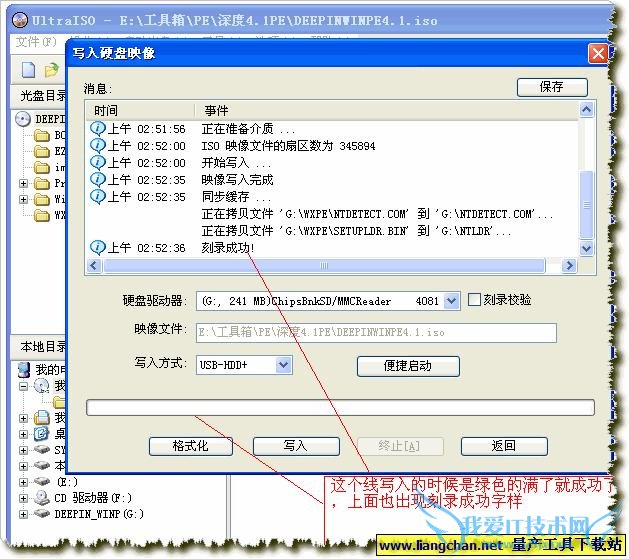This screenshot has height=559, width=629.
Task: Expand the DEEPIN_WINP(G:) node
Action: (23, 514)
